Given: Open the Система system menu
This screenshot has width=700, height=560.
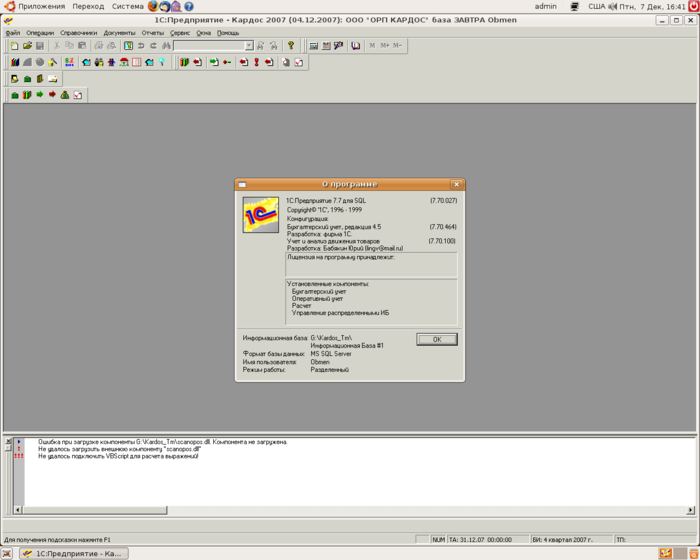Looking at the screenshot, I should coord(128,6).
